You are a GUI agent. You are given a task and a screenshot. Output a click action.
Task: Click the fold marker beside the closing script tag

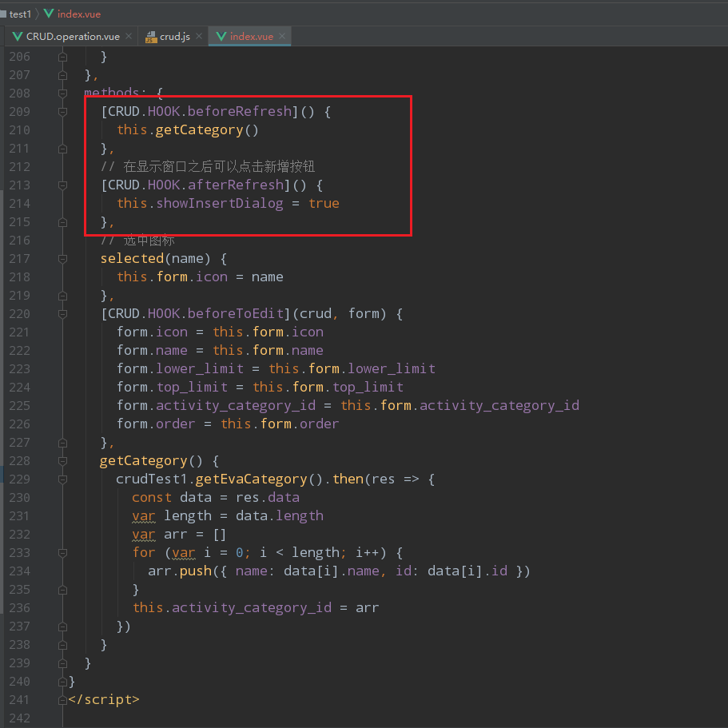[62, 700]
